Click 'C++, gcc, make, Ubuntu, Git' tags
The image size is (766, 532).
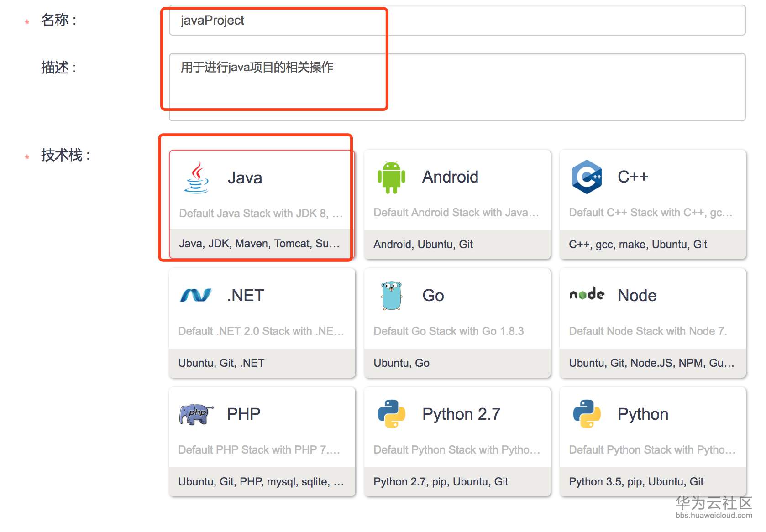click(x=638, y=245)
